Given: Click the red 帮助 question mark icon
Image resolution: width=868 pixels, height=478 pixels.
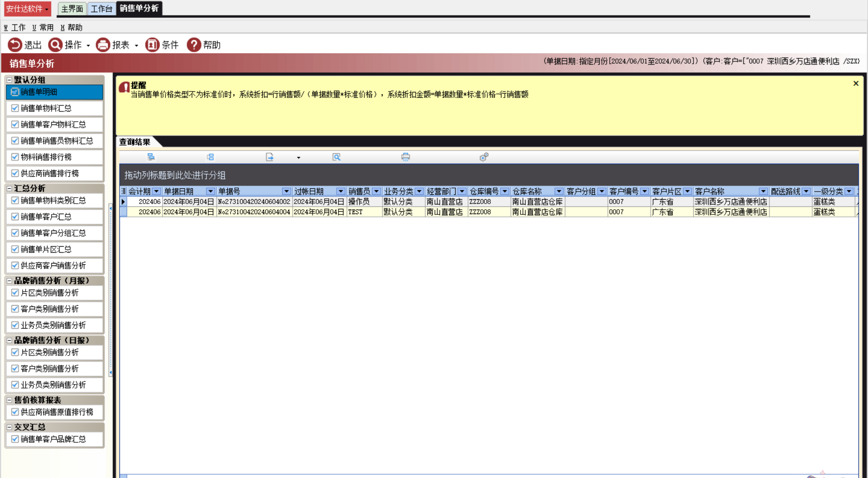Looking at the screenshot, I should 194,45.
